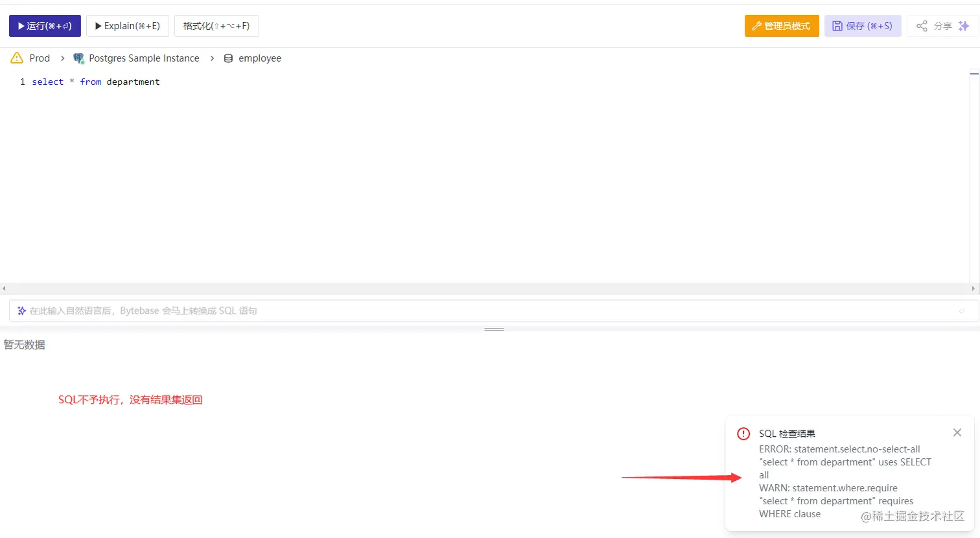
Task: Click the SQL 检查结果 title
Action: [x=787, y=434]
